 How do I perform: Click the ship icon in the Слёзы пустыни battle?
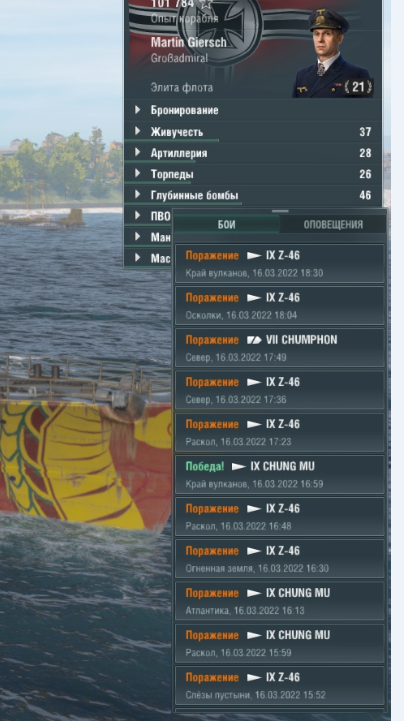[x=254, y=678]
